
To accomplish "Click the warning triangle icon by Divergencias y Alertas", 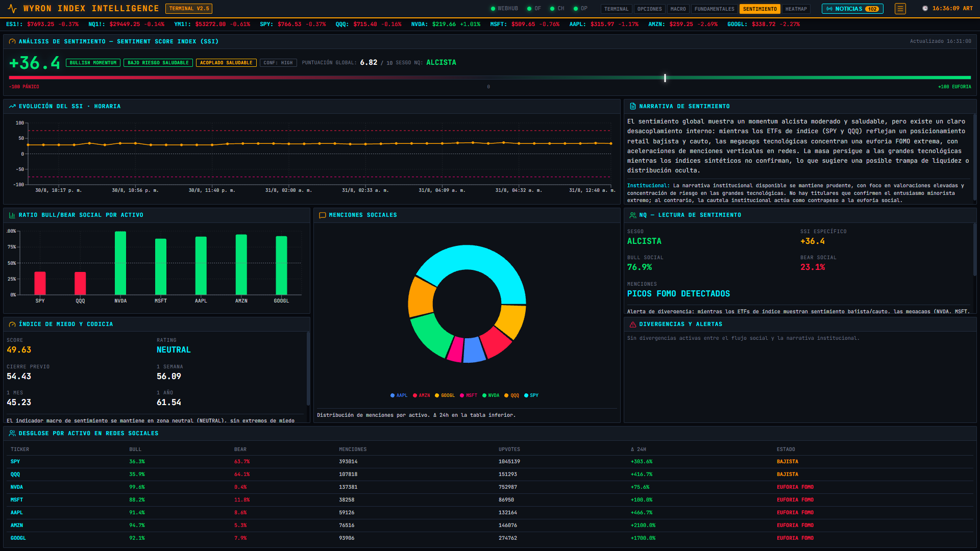I will (633, 324).
